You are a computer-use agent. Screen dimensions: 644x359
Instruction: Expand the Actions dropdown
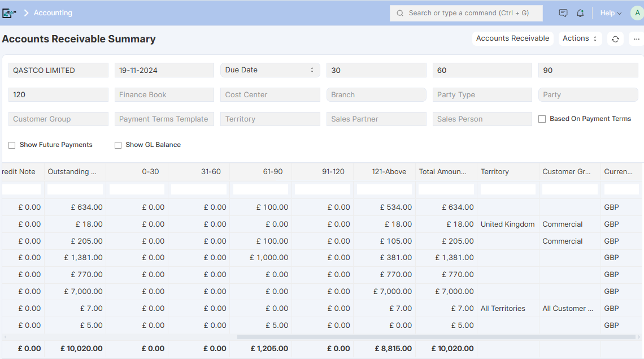(580, 38)
